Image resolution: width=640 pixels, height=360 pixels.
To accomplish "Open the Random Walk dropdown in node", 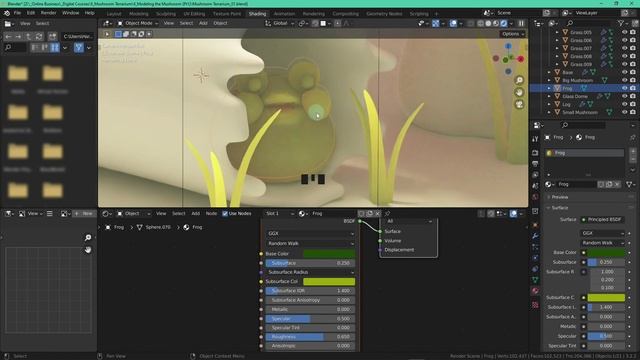I will (310, 243).
